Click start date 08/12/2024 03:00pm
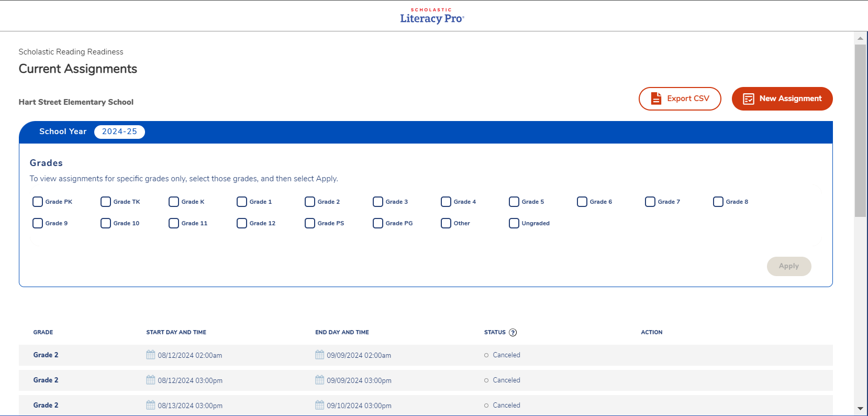The image size is (868, 416). [190, 380]
